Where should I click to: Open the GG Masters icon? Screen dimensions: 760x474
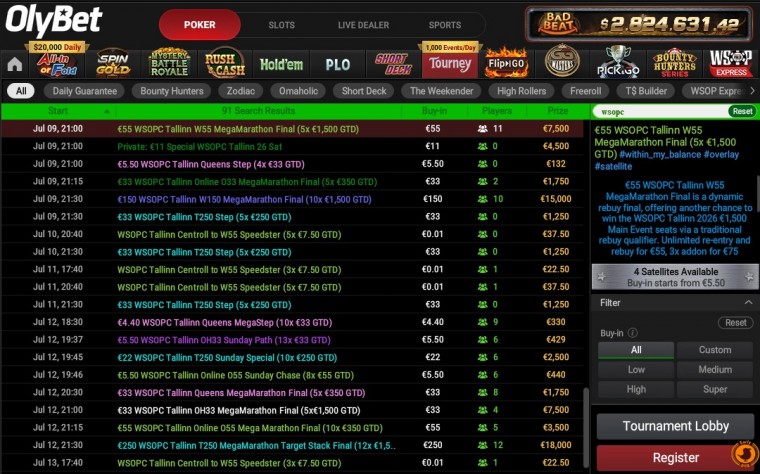click(x=562, y=61)
